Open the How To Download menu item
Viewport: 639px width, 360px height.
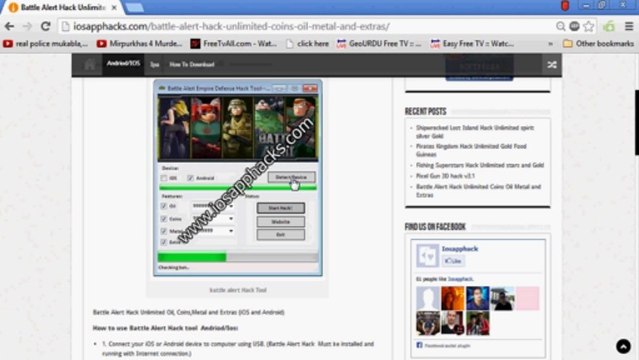(192, 64)
